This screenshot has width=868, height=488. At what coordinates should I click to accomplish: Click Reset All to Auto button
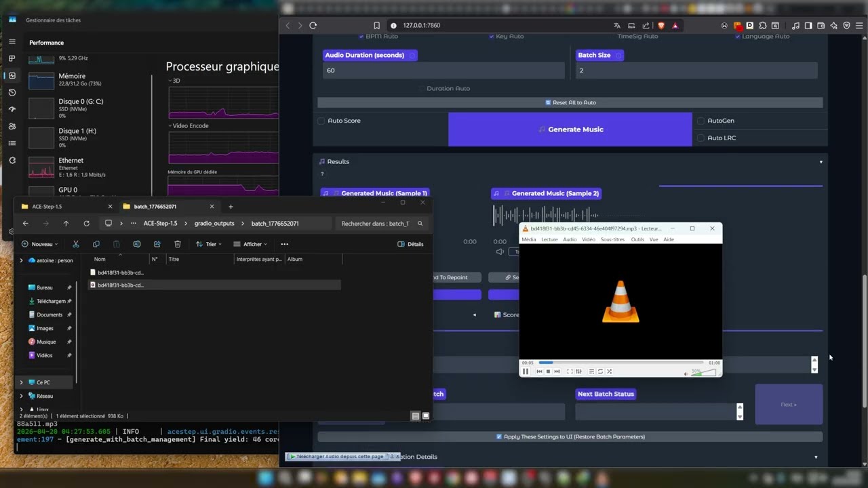coord(570,102)
